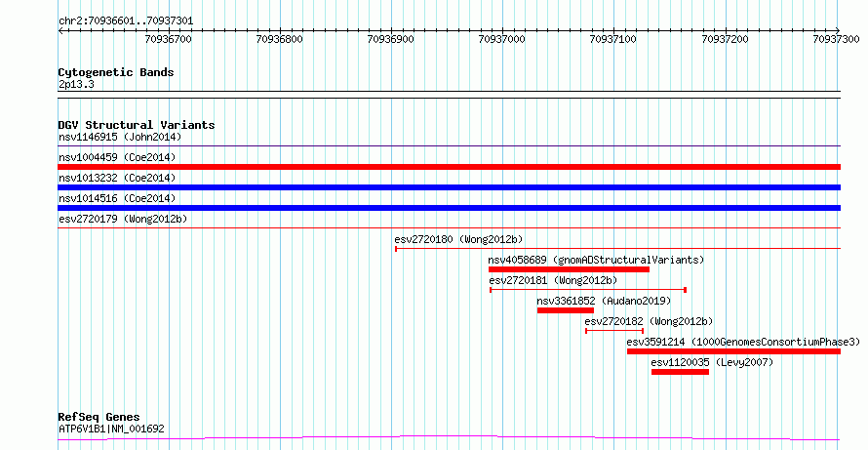
Task: Open nsv4058689 (gnomADStructuralVariants) label
Action: pos(596,260)
